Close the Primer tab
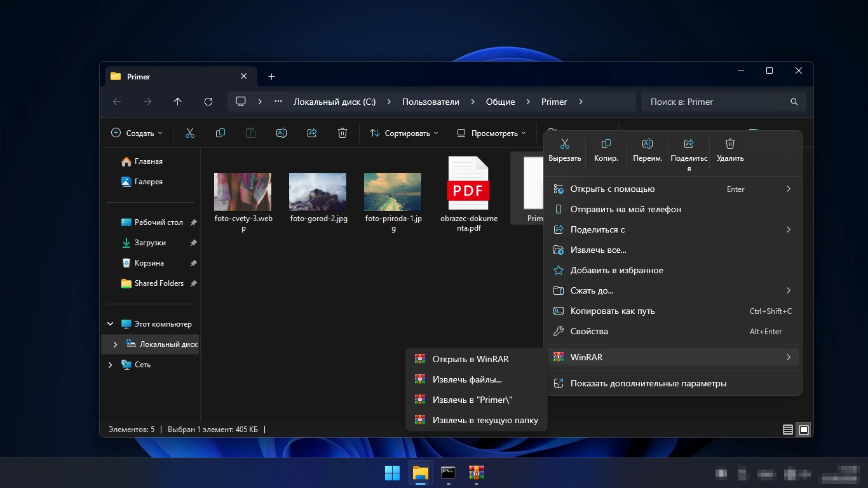The height and width of the screenshot is (488, 868). [x=243, y=76]
